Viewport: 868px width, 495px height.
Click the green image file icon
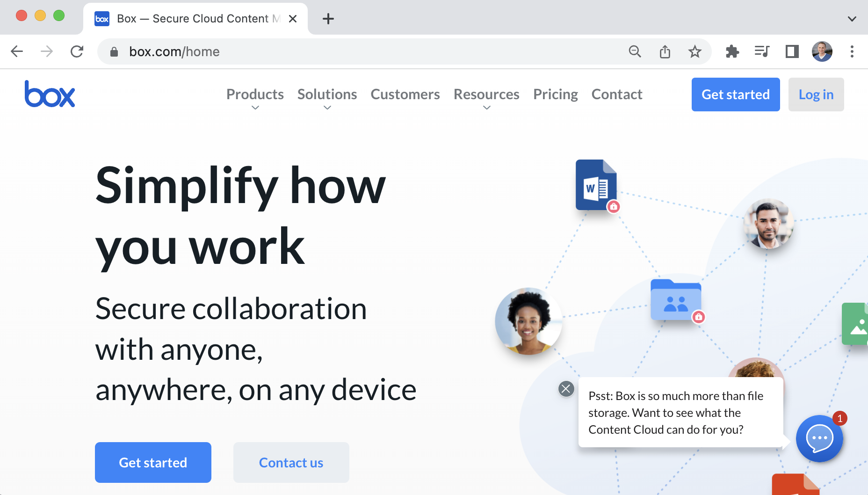point(855,324)
